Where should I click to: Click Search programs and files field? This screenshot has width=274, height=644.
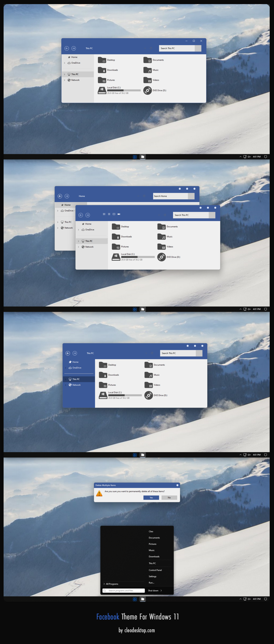click(124, 590)
